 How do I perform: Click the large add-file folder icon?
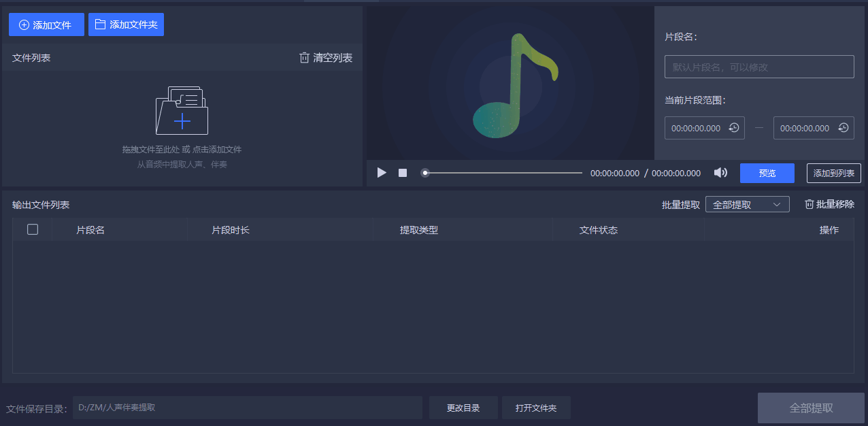pos(182,111)
